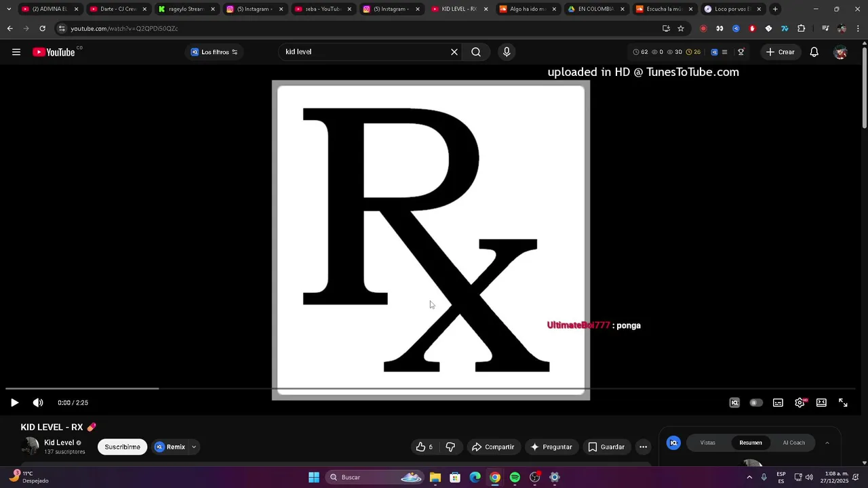Click the red record extension icon
The image size is (868, 488).
click(x=703, y=28)
